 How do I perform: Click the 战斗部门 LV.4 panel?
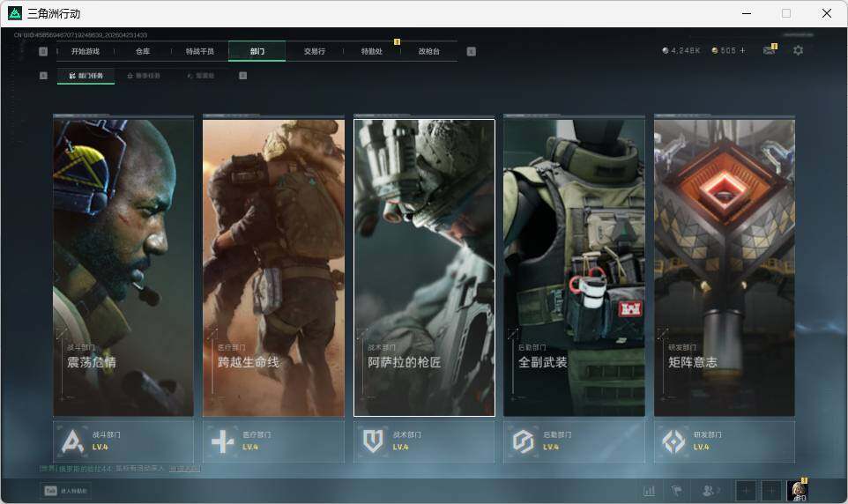[x=123, y=441]
